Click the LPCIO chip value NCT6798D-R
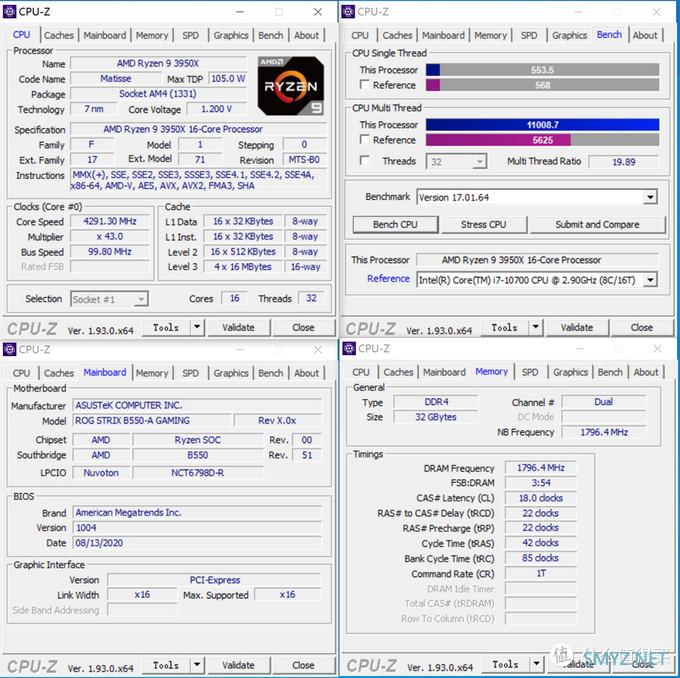Image resolution: width=680 pixels, height=678 pixels. [x=198, y=472]
